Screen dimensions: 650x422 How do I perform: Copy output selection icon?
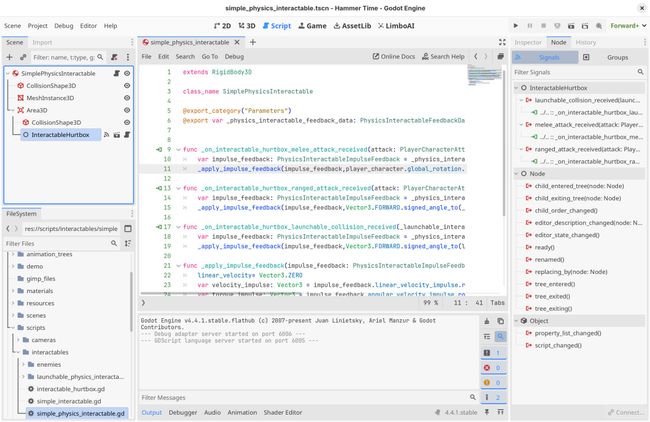pos(500,321)
